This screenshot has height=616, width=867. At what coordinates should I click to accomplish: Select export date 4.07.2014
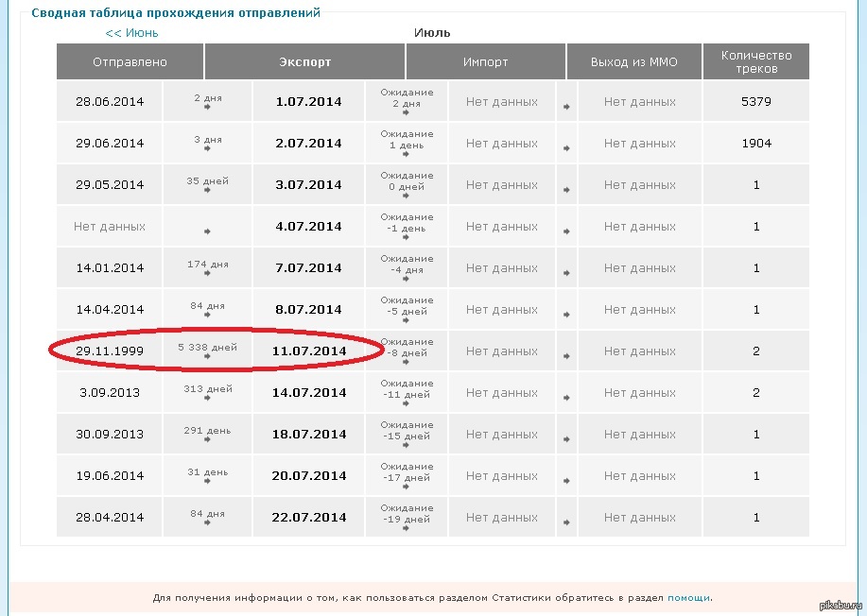(x=308, y=227)
